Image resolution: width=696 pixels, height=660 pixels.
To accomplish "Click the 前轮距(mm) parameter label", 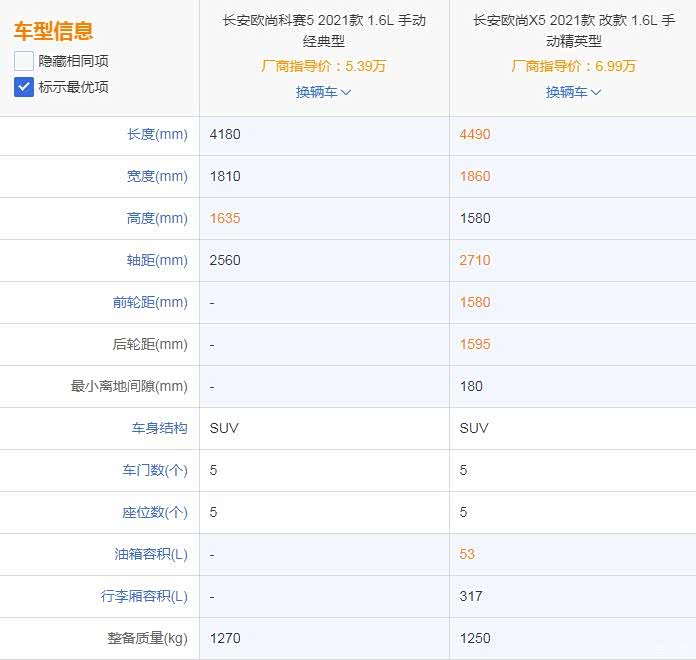I will pos(150,302).
